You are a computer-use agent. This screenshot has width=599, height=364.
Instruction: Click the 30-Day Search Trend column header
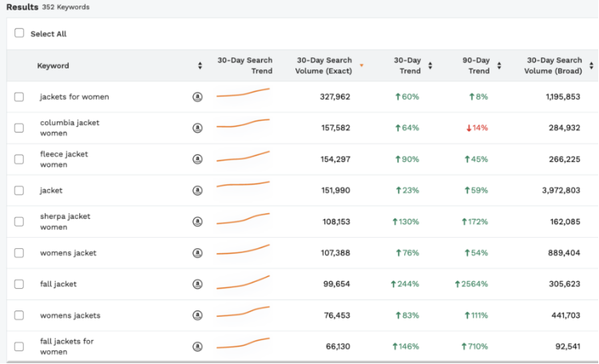click(244, 65)
